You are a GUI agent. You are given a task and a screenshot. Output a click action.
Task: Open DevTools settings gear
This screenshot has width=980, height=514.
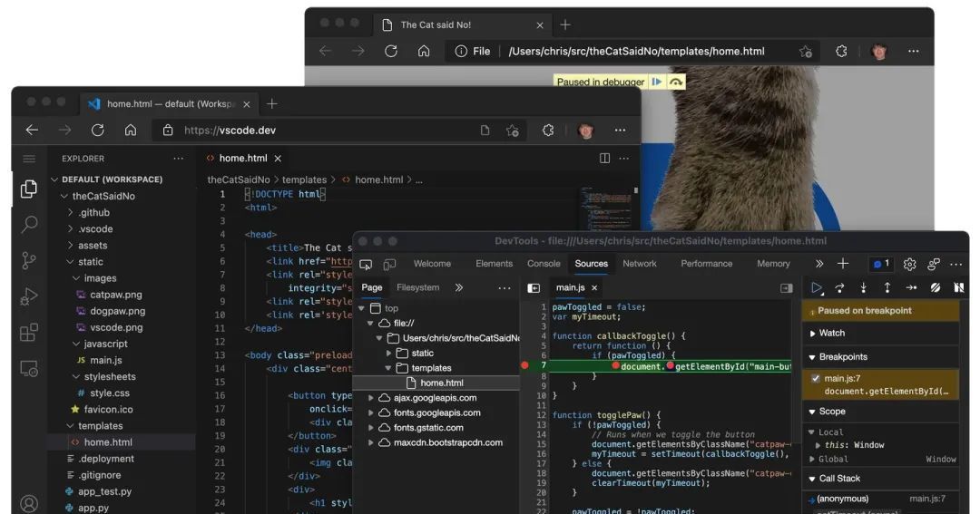click(909, 264)
